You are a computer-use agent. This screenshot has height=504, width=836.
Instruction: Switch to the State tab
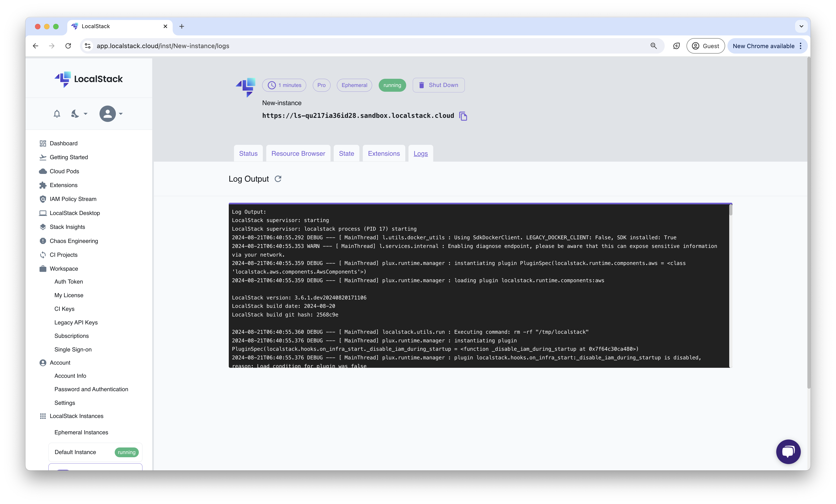(x=346, y=154)
